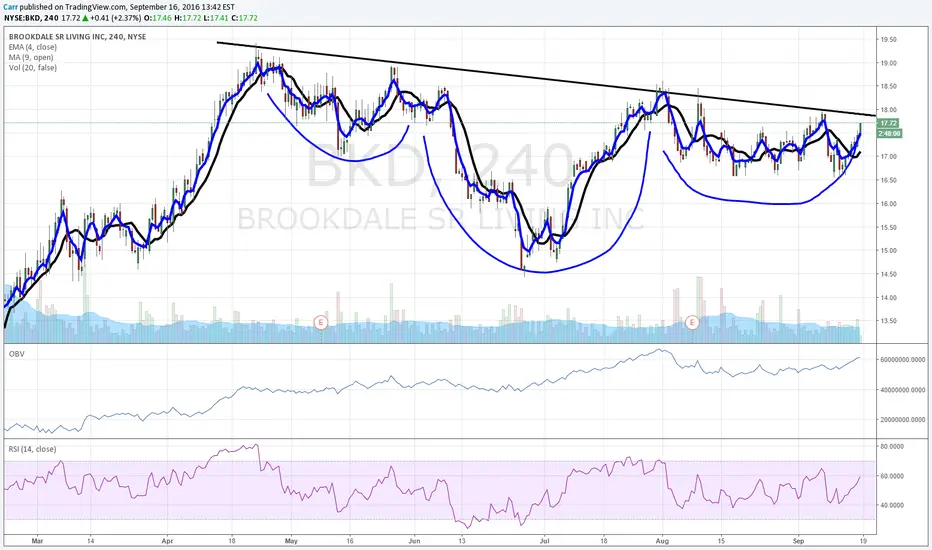Click the open value "O:17.46"
The height and width of the screenshot is (550, 932).
160,18
